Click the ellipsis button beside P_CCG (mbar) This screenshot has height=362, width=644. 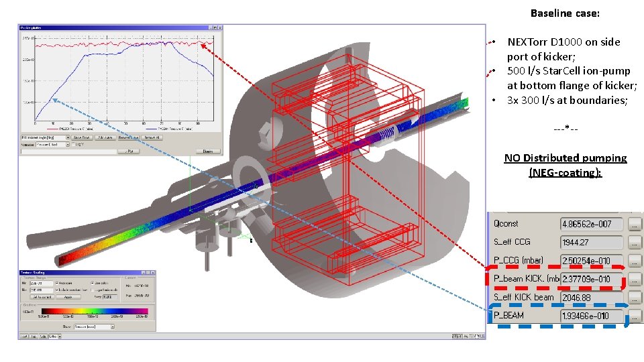pyautogui.click(x=635, y=261)
